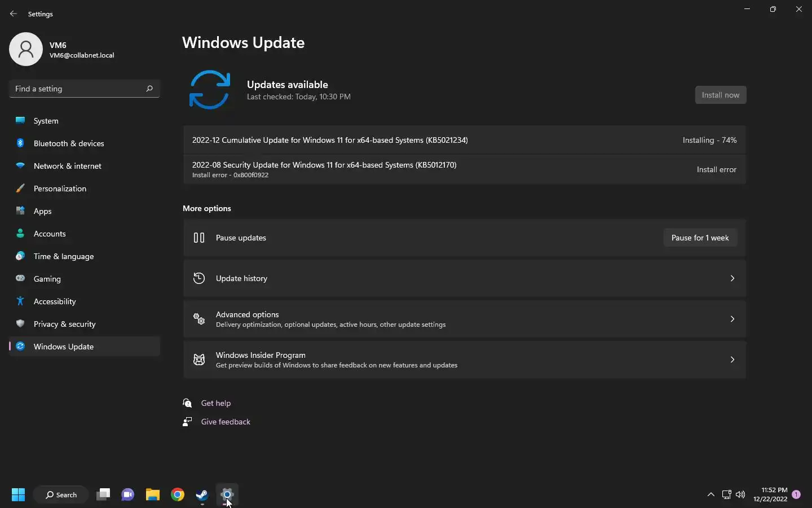
Task: Select Personalization in the sidebar
Action: [85, 189]
